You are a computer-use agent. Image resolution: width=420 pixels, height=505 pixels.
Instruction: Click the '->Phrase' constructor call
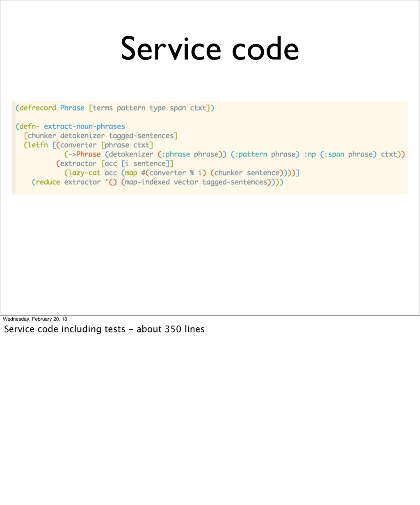coord(84,154)
